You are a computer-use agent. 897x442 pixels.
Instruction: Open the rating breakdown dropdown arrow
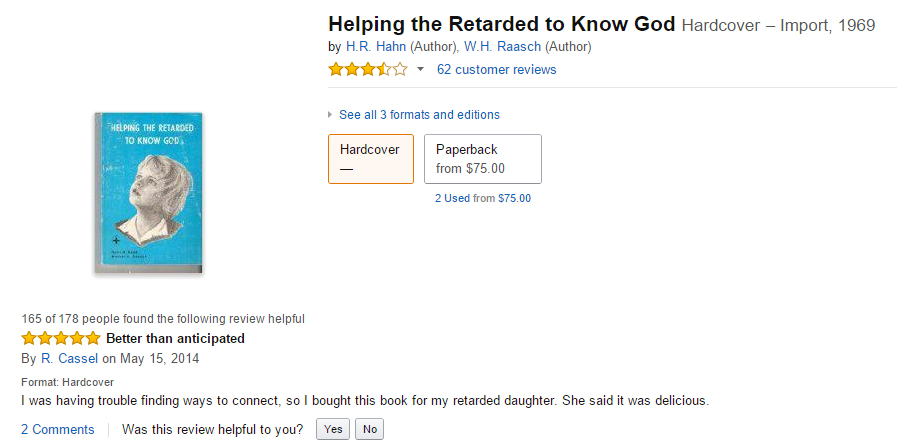(420, 70)
